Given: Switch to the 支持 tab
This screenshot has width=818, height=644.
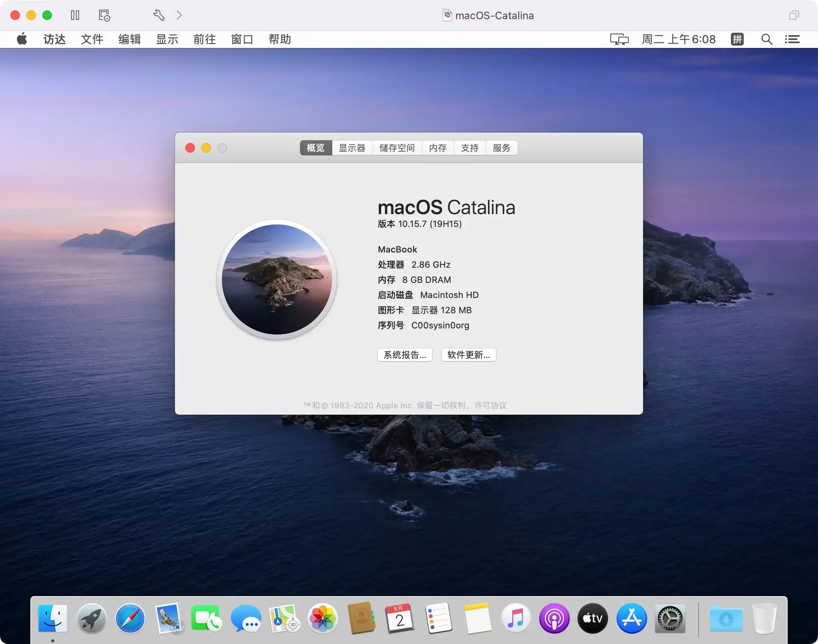Looking at the screenshot, I should [x=470, y=148].
